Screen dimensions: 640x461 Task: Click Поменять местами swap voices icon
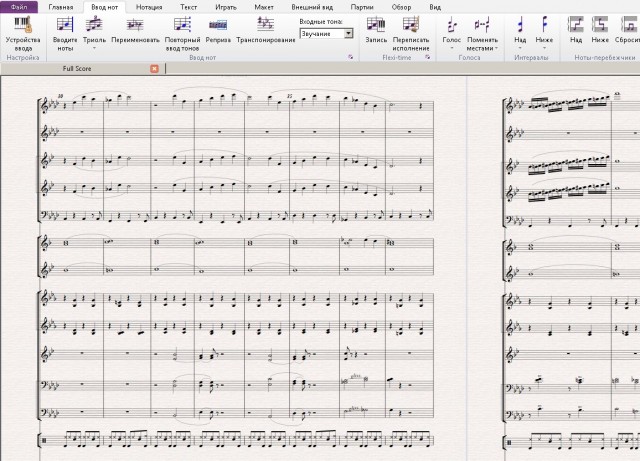pos(482,33)
